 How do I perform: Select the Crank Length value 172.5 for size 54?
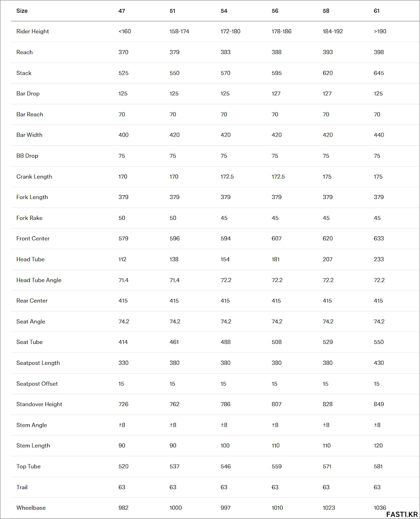[x=227, y=176]
